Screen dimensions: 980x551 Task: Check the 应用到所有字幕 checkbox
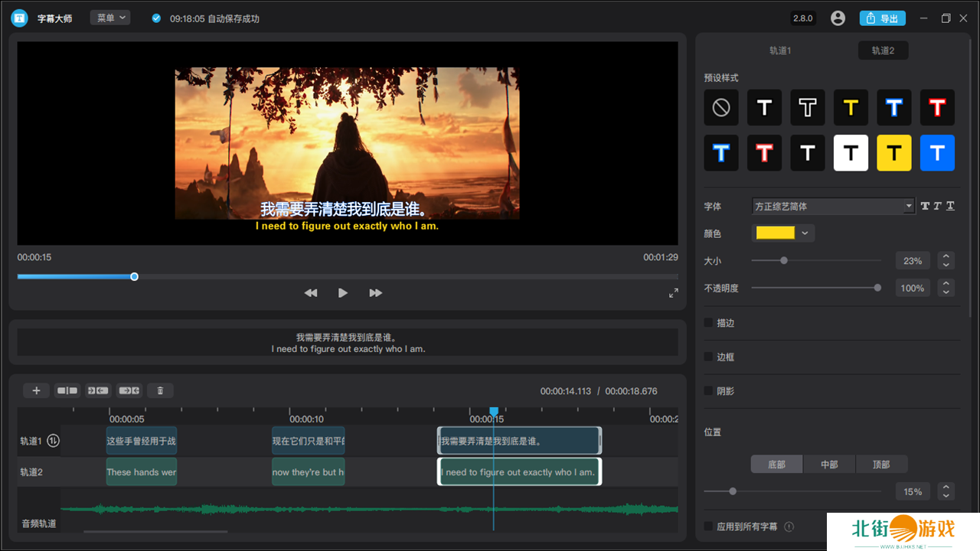click(709, 527)
